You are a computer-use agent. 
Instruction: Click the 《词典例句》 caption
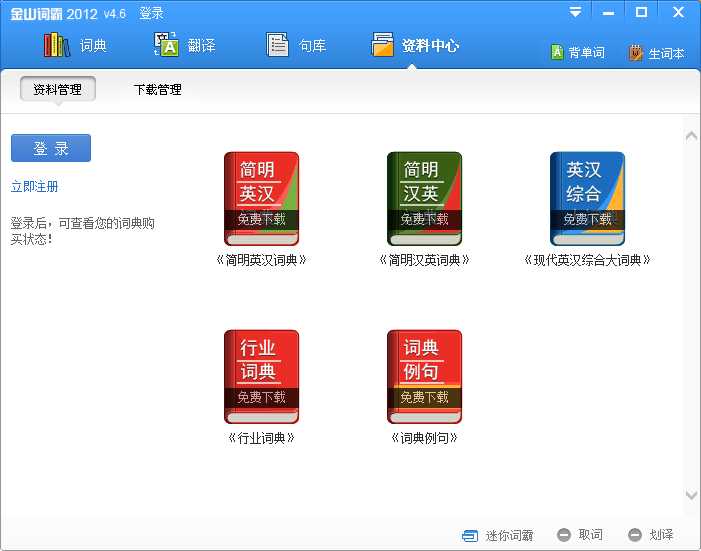point(424,438)
